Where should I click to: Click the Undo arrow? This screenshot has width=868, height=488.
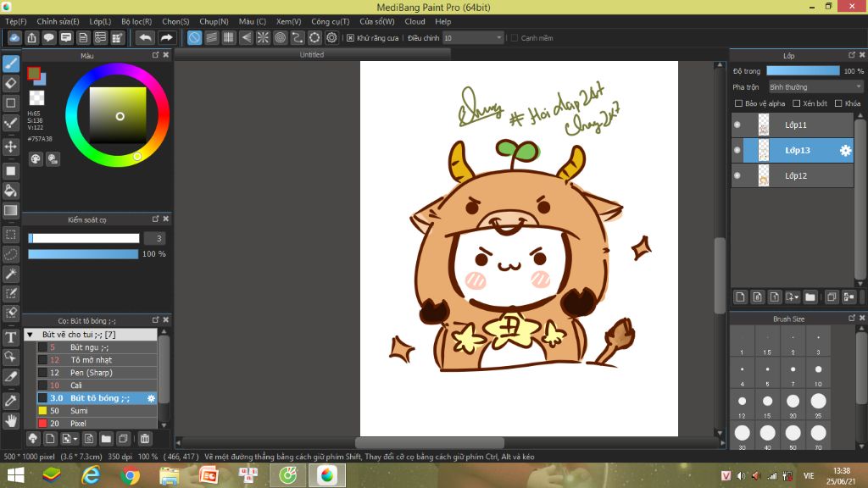pos(145,37)
